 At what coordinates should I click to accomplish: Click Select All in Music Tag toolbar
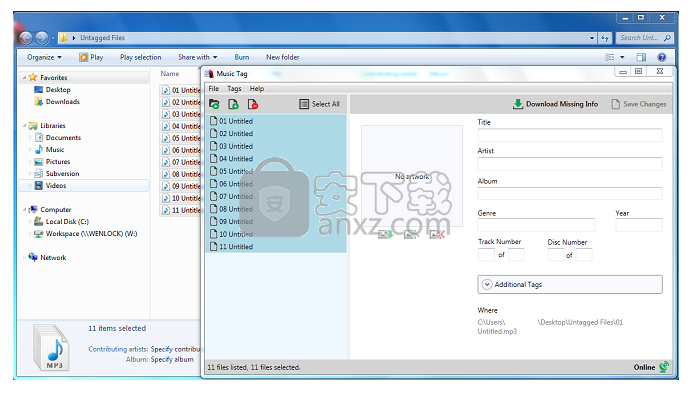point(320,104)
